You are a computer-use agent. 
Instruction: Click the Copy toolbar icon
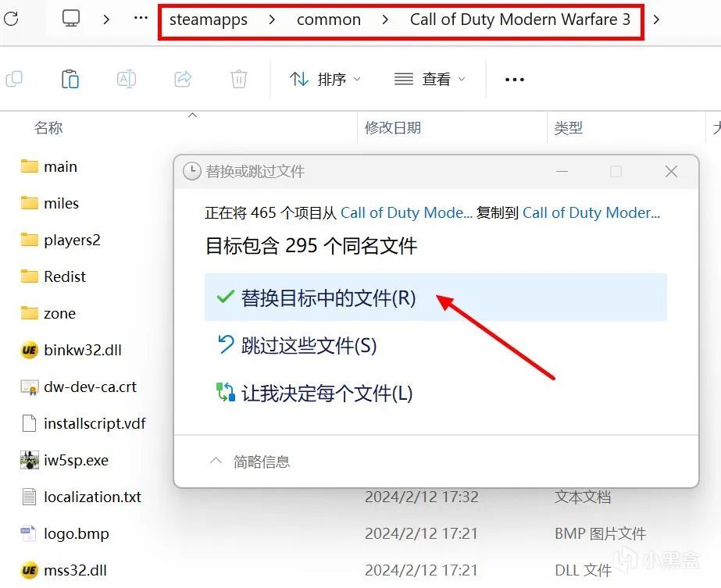[14, 79]
